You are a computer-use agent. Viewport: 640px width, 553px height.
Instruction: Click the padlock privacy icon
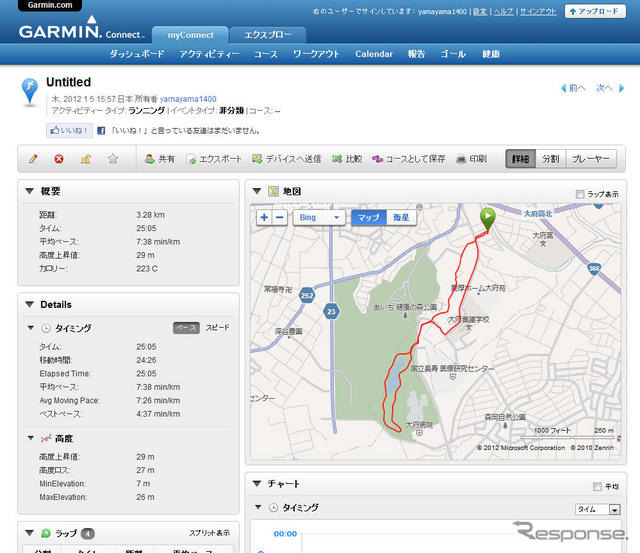coord(86,158)
